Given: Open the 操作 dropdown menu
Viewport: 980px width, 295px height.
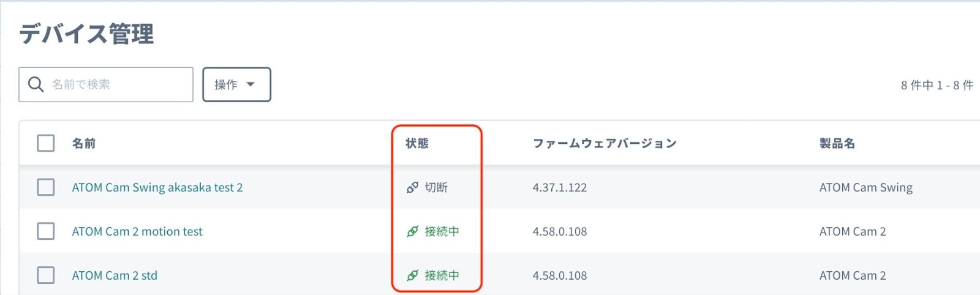Looking at the screenshot, I should point(236,84).
